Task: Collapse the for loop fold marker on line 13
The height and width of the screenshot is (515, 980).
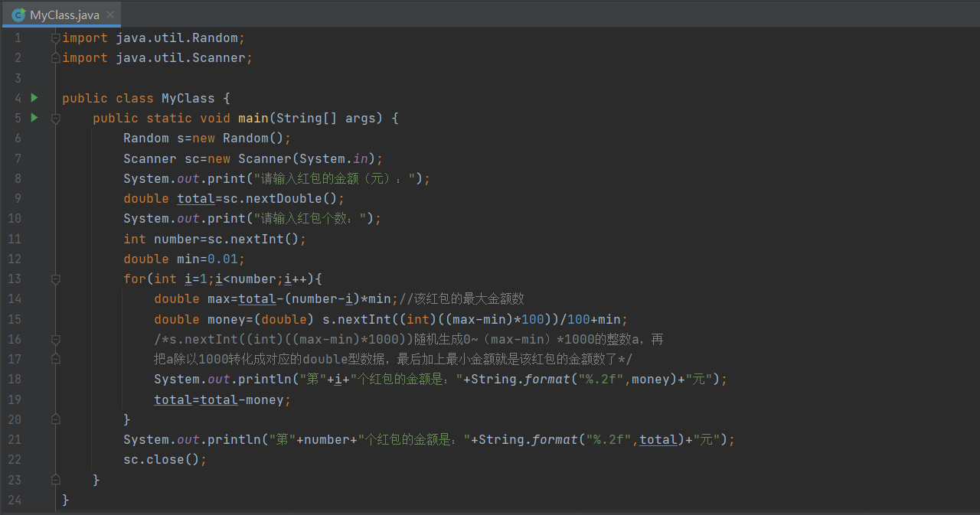Action: click(55, 279)
